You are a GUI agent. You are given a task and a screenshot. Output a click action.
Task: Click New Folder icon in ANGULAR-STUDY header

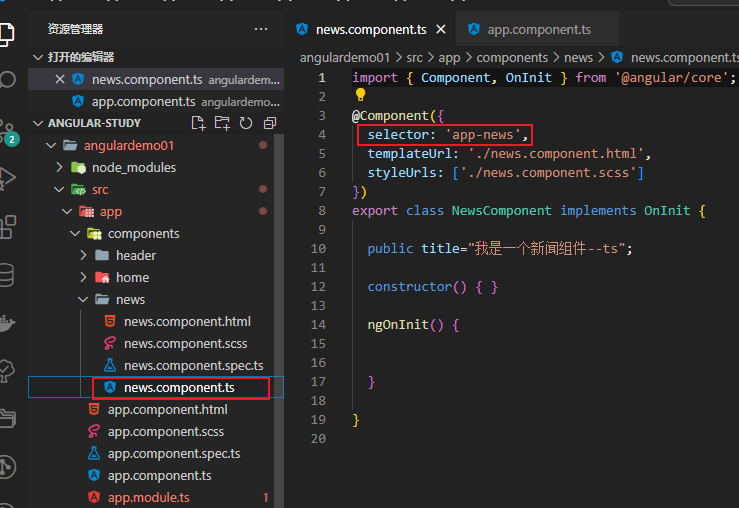pos(222,123)
